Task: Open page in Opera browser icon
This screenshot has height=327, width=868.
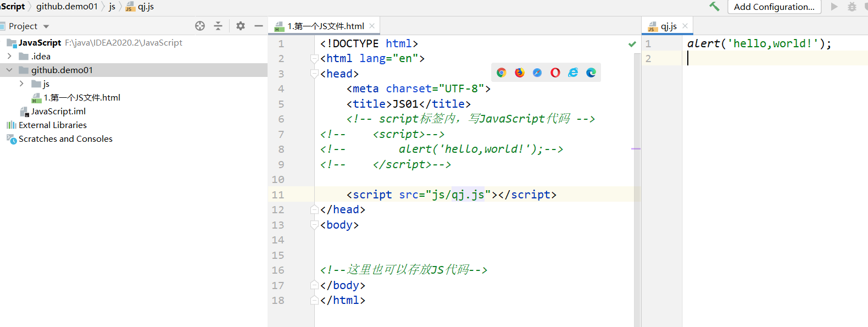Action: pos(555,73)
